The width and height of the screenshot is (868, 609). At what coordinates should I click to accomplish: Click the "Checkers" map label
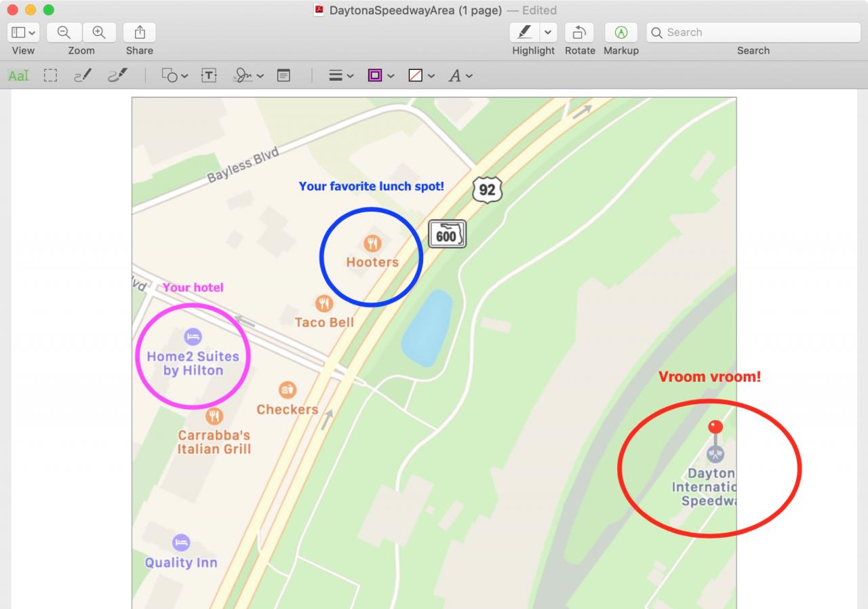(x=288, y=410)
